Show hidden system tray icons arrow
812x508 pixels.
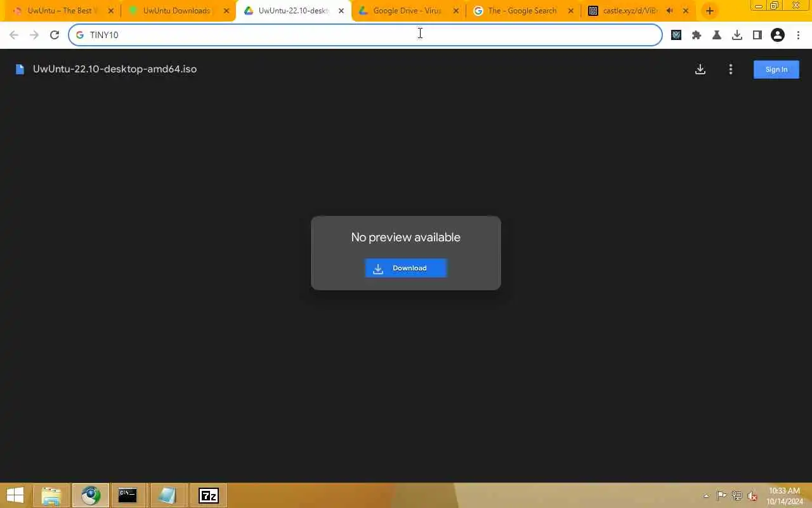pyautogui.click(x=707, y=496)
